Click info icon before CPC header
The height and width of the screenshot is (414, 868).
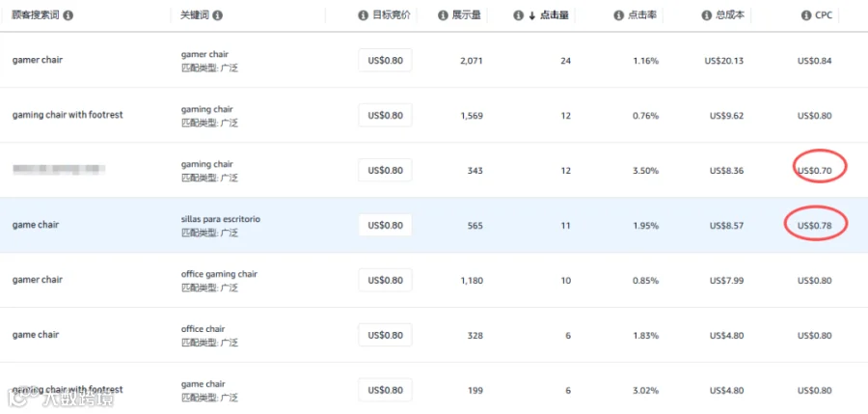click(806, 15)
